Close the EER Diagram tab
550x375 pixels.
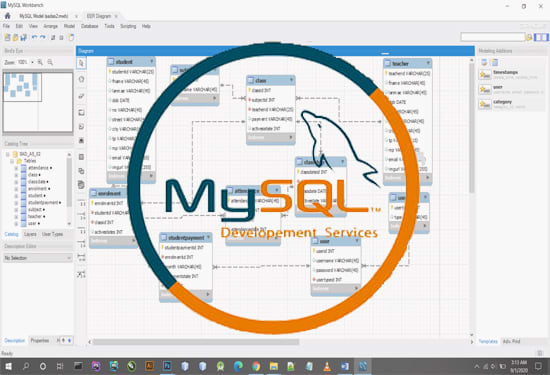[116, 16]
